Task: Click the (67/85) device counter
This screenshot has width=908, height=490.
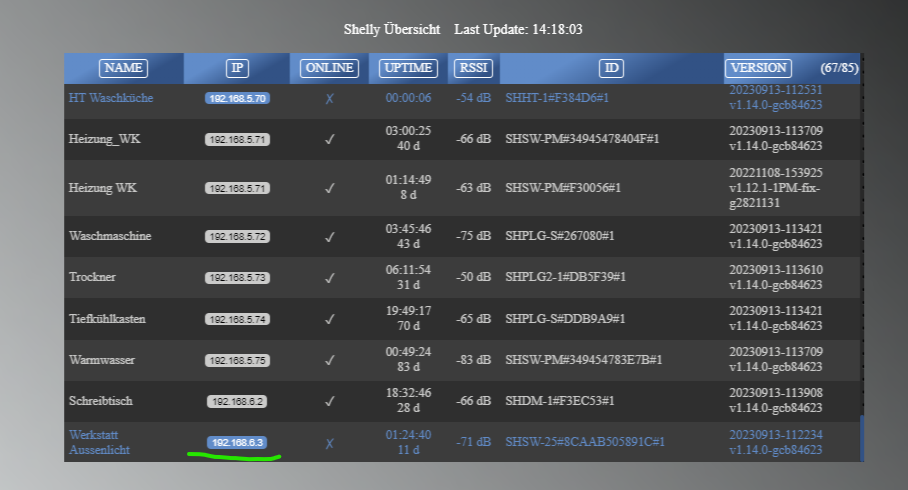Action: [x=839, y=68]
